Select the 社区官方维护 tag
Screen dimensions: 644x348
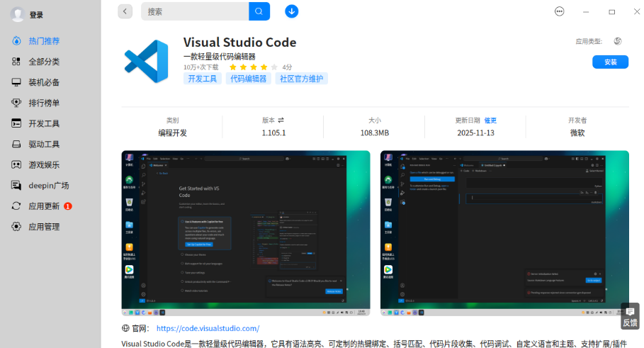pos(302,79)
